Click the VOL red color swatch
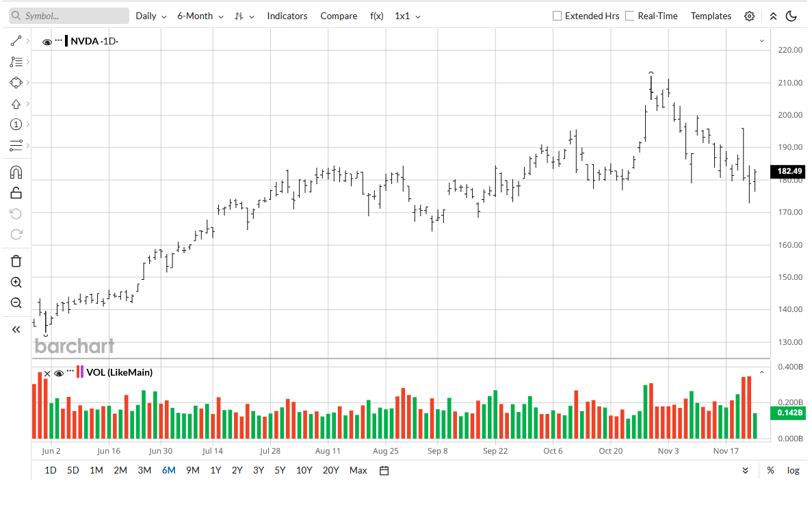Viewport: 812px width, 505px height. (x=78, y=372)
